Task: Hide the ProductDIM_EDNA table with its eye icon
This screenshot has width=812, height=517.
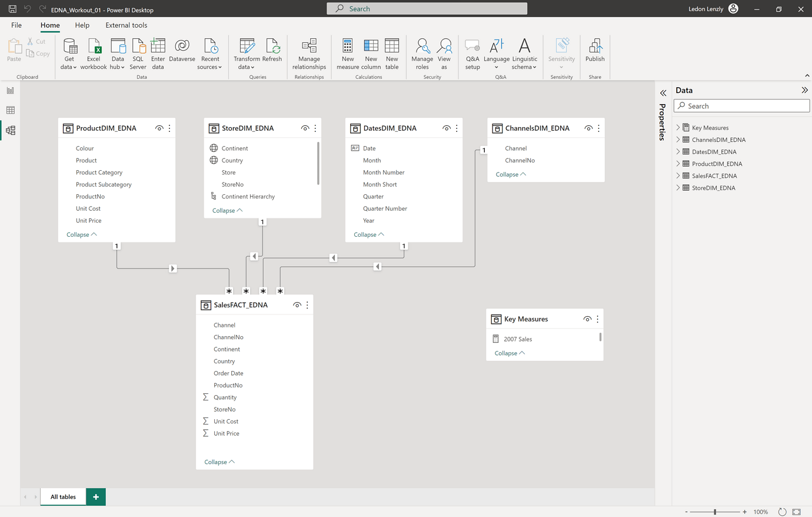Action: coord(159,128)
